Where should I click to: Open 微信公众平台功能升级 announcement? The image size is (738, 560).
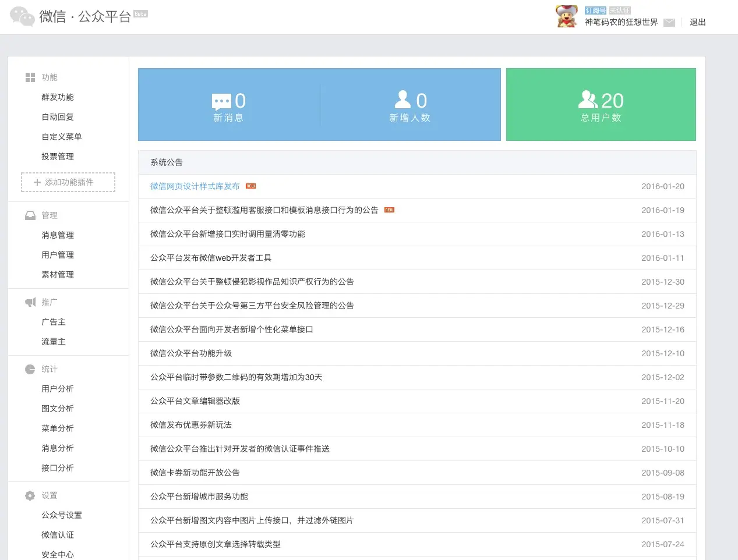click(191, 353)
